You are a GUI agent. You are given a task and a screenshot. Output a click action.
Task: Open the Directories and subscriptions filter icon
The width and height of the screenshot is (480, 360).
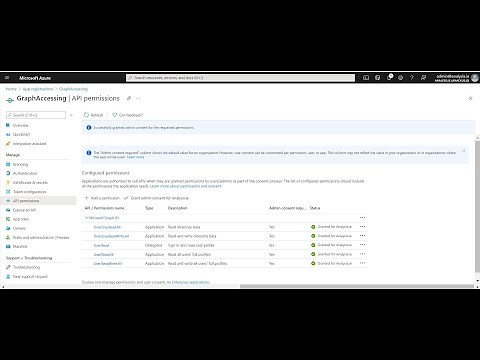pyautogui.click(x=377, y=78)
